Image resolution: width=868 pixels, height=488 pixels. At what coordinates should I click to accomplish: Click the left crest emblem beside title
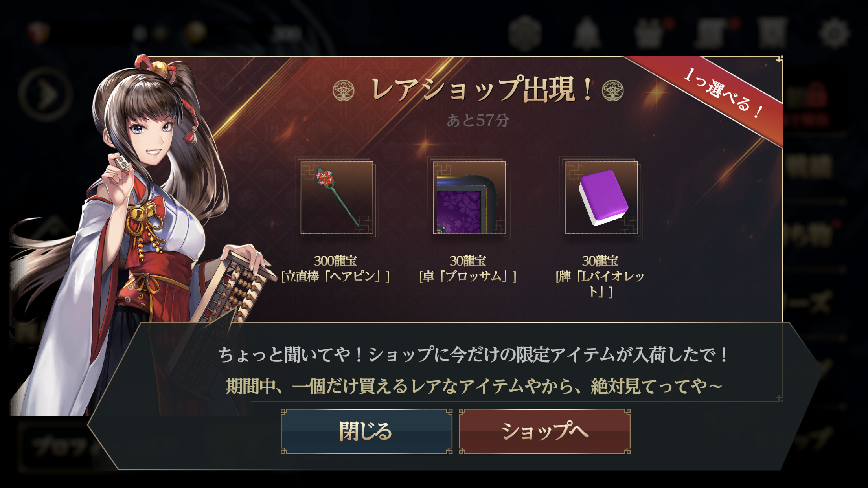343,91
